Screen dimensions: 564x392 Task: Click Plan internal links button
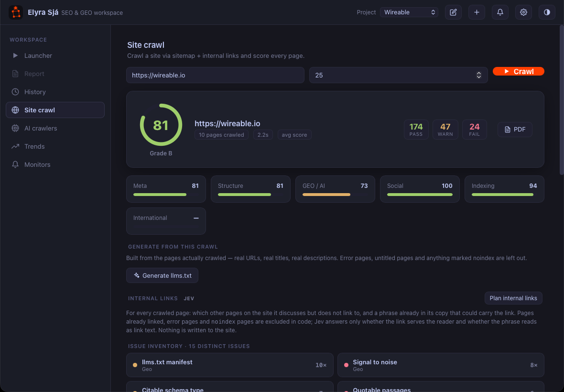point(513,298)
